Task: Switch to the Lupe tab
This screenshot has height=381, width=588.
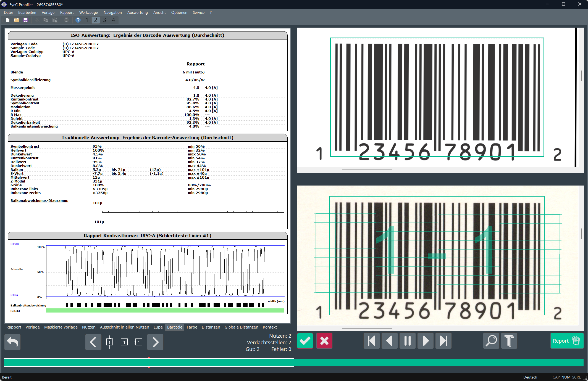Action: (x=158, y=327)
